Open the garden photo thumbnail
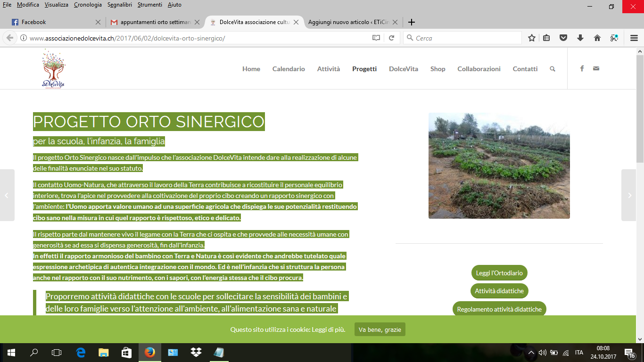Screen dimensions: 644x362 tap(499, 165)
